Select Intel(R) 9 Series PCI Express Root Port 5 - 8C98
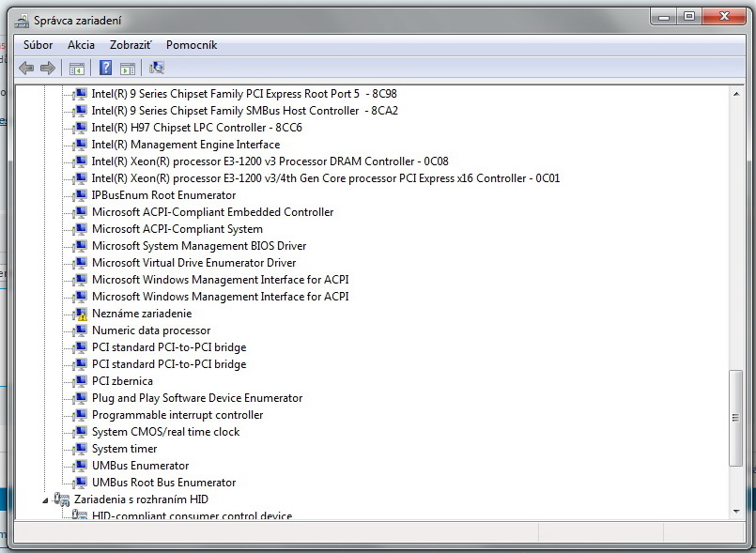 244,94
